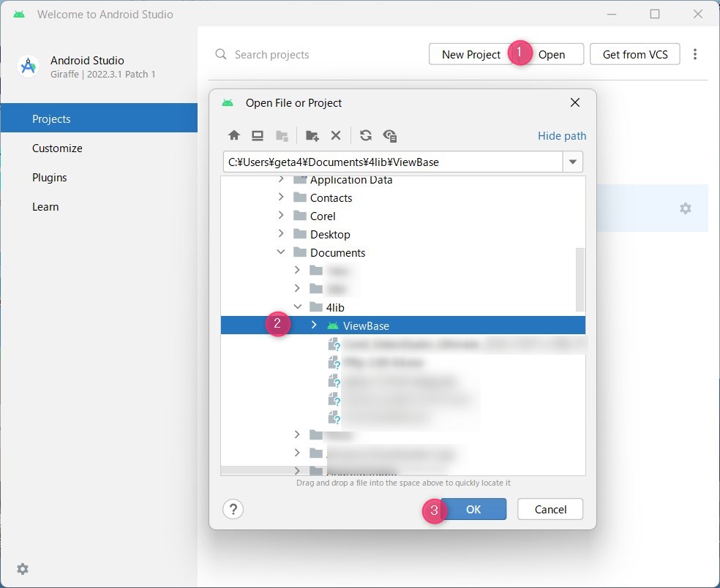
Task: Expand the ViewBase project node
Action: 314,325
